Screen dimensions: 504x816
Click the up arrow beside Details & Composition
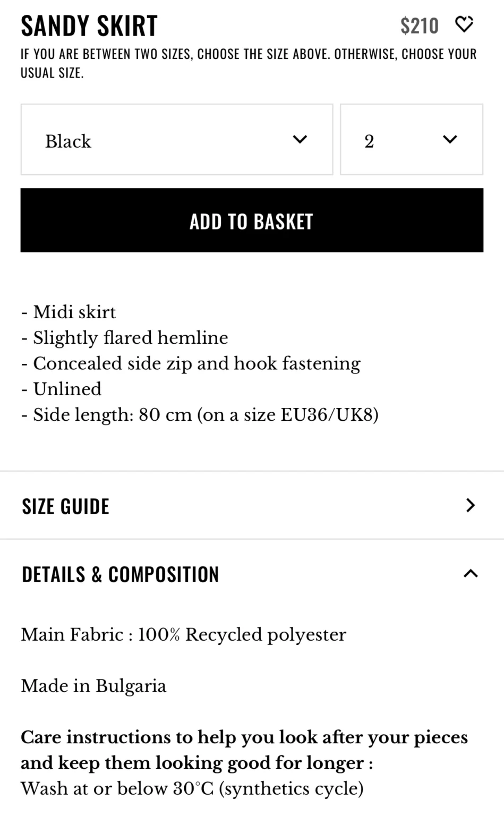(x=471, y=573)
